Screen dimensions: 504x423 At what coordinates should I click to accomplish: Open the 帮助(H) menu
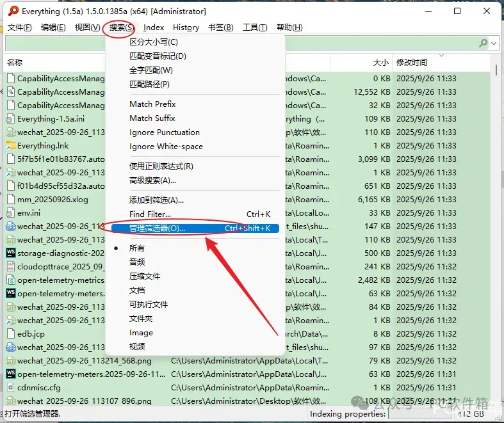(289, 28)
